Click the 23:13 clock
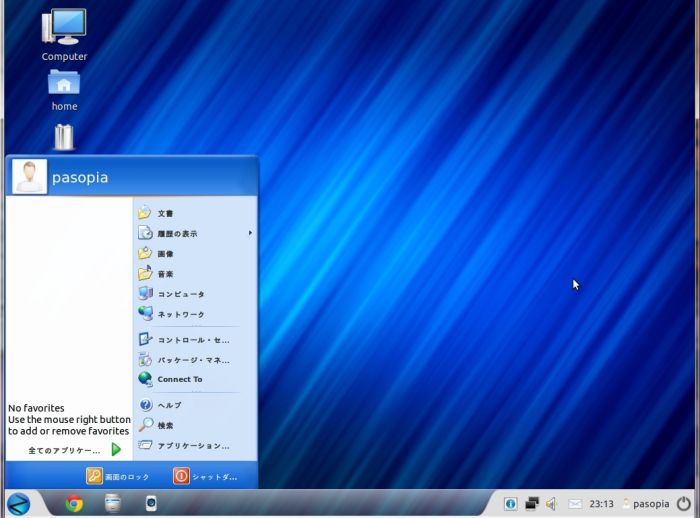Image resolution: width=700 pixels, height=518 pixels. click(601, 504)
